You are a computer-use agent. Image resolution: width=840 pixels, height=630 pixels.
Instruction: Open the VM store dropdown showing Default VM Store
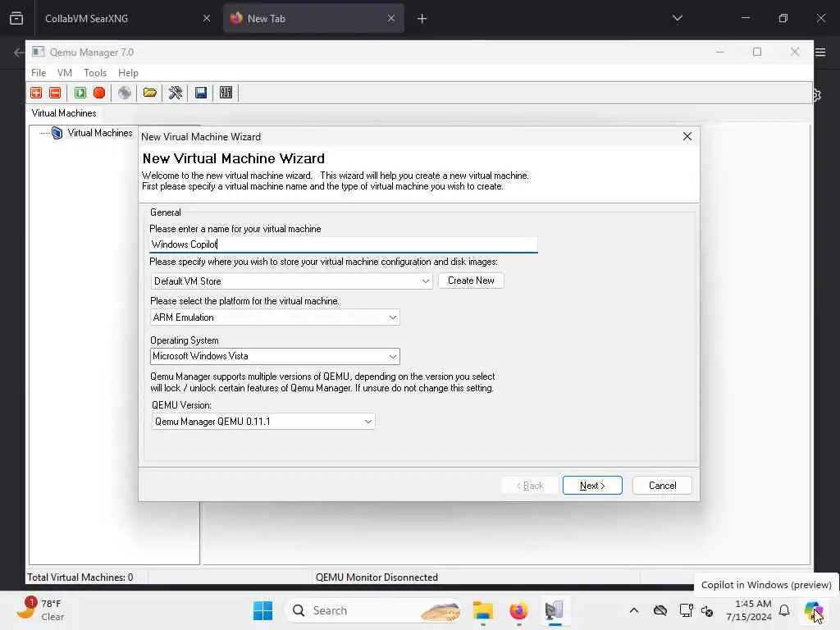coord(291,281)
